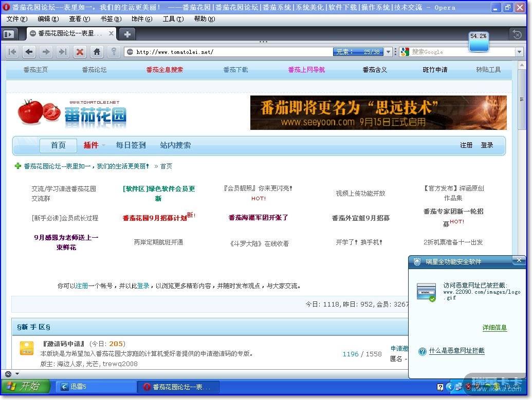The width and height of the screenshot is (532, 400).
Task: Click the page loading progress bar 25/38
Action: tap(359, 52)
